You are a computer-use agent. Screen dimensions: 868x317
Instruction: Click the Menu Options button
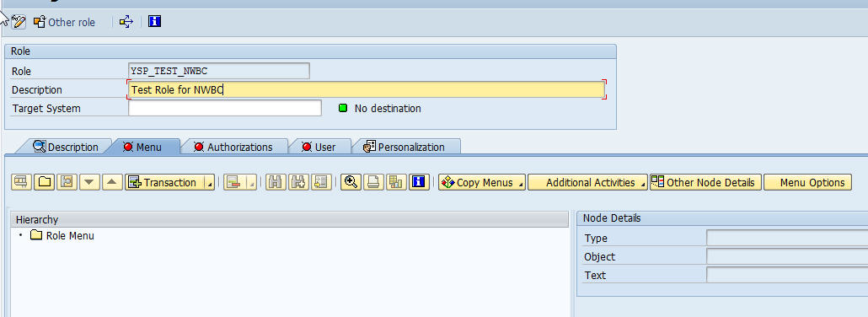[807, 182]
